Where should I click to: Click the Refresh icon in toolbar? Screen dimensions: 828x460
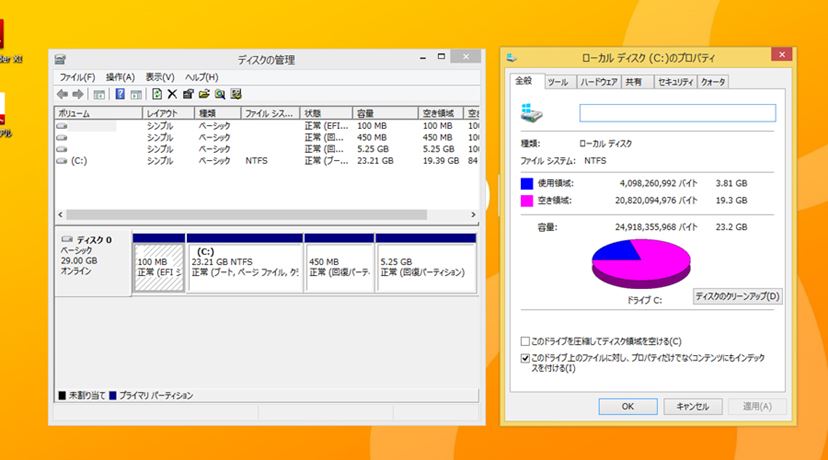click(x=156, y=94)
